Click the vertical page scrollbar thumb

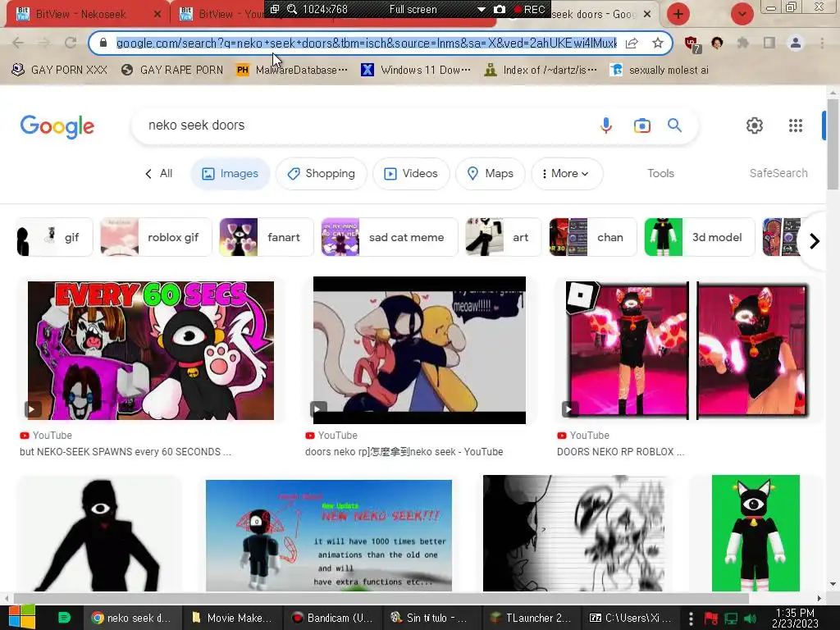(x=833, y=144)
